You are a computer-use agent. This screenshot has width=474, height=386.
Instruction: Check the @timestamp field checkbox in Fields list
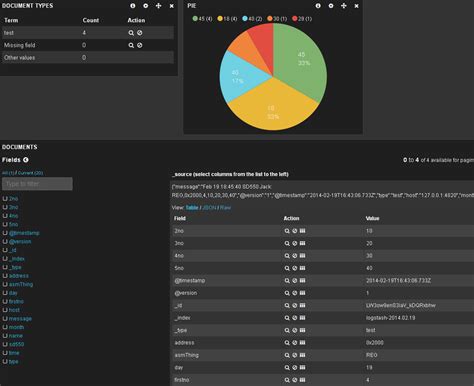[x=5, y=233]
